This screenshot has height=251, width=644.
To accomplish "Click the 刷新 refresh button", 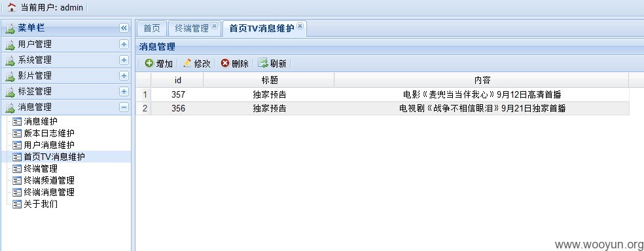I will [x=272, y=64].
